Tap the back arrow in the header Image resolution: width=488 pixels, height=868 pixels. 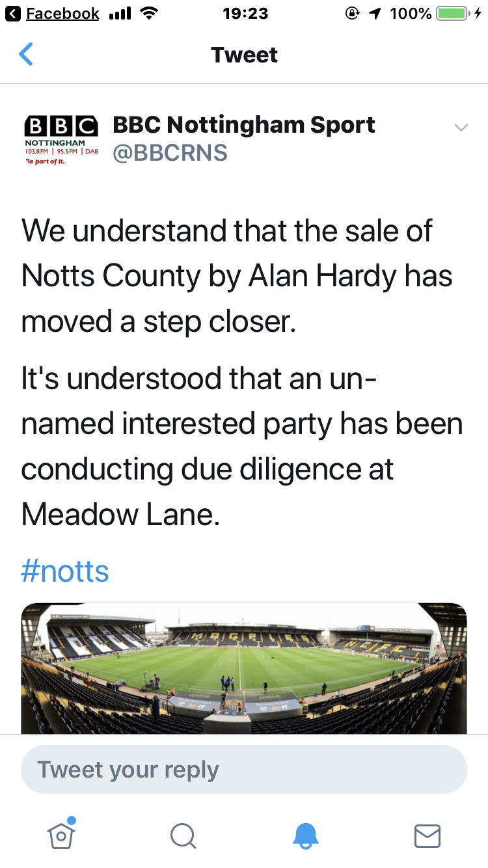[26, 55]
